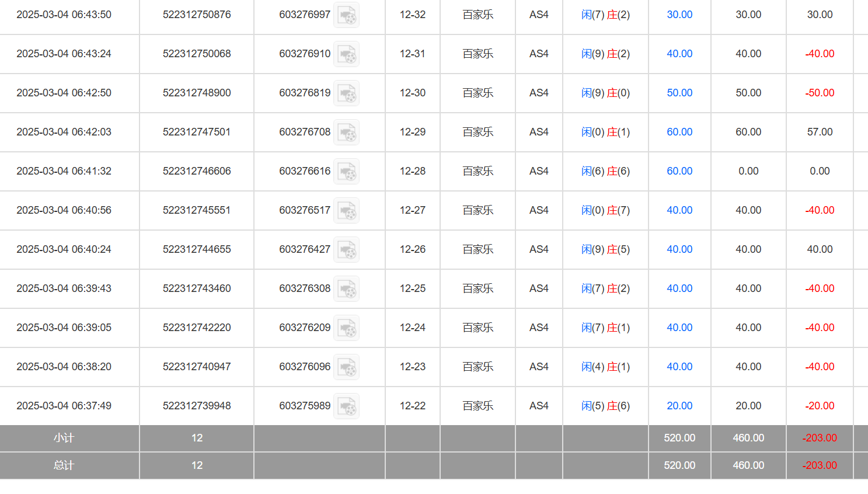Open video replay icon for round 603276997
The image size is (868, 494).
(x=347, y=15)
